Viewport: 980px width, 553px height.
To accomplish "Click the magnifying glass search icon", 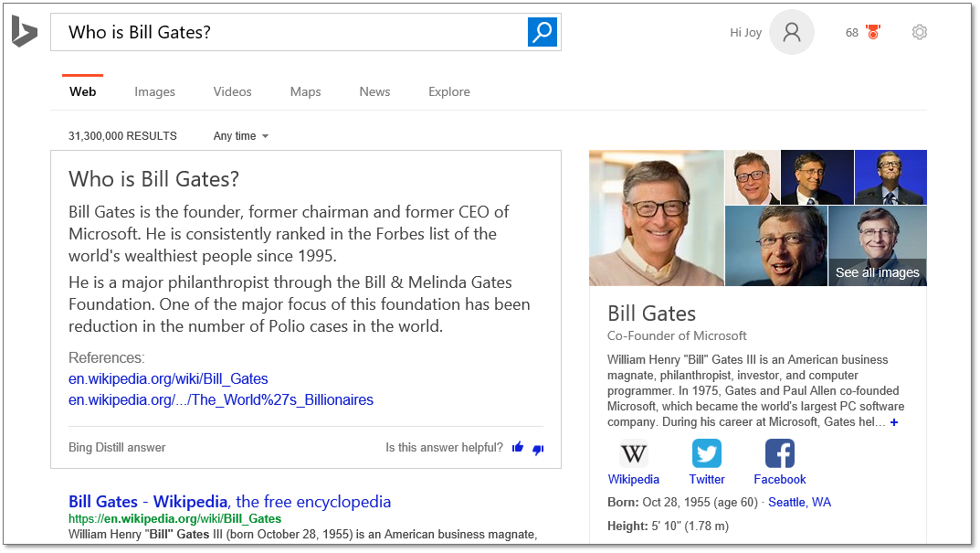I will 543,31.
